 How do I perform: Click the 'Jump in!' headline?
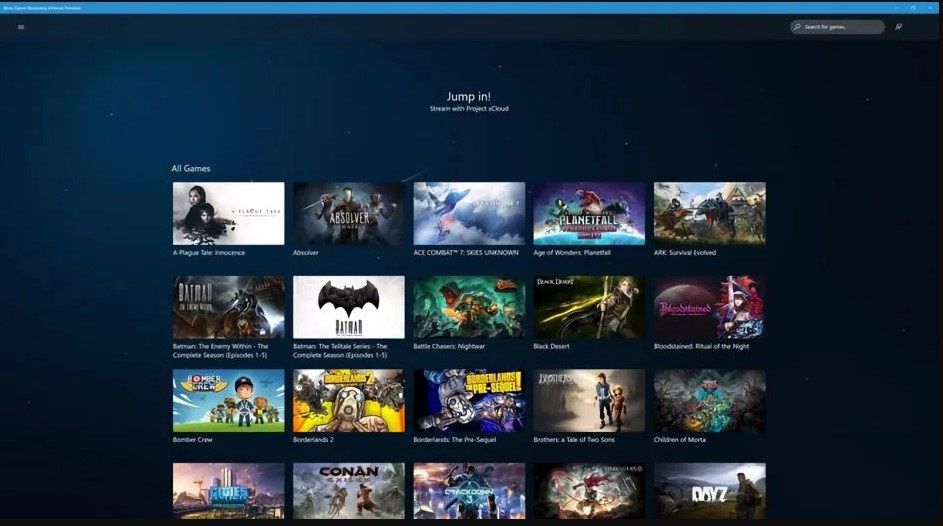[468, 96]
